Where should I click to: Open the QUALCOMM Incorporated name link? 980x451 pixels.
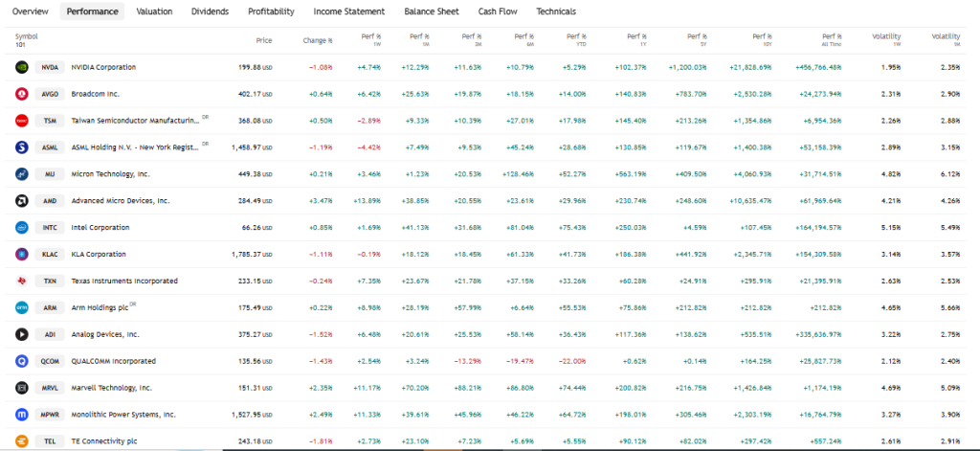[x=114, y=361]
